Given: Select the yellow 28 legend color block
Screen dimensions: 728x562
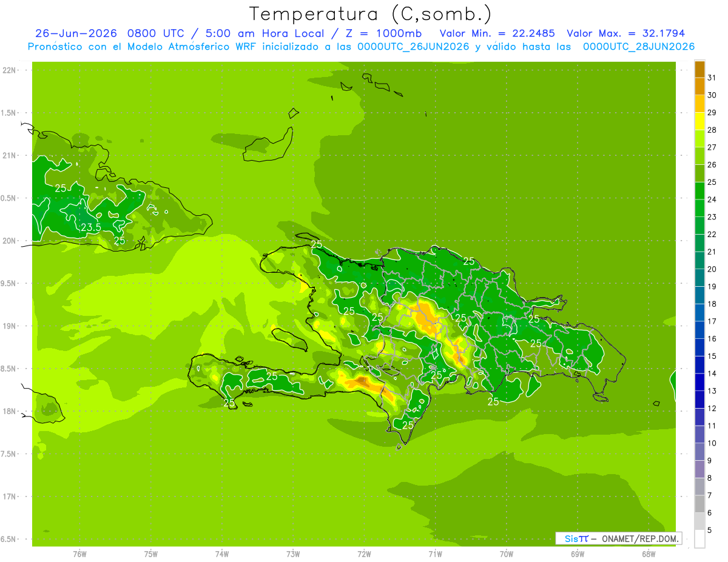Looking at the screenshot, I should 699,121.
